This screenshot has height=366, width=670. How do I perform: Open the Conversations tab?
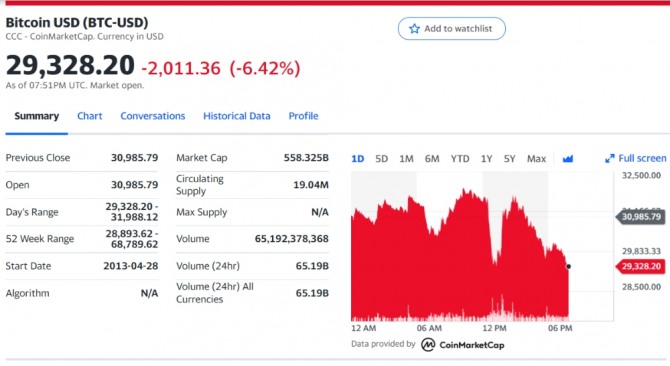pyautogui.click(x=153, y=116)
